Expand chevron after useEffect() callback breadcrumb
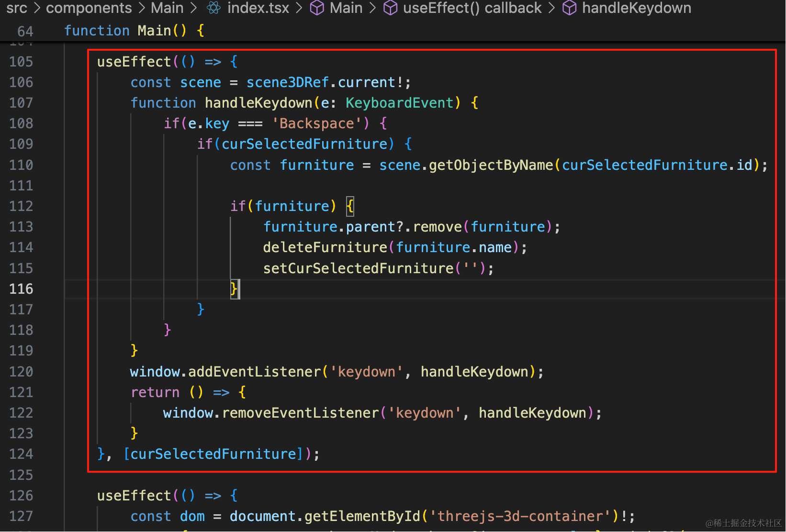786x532 pixels. pos(551,8)
